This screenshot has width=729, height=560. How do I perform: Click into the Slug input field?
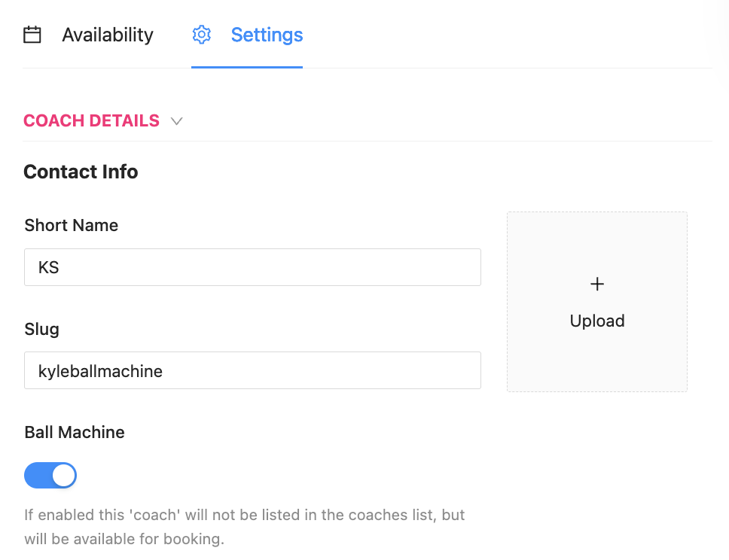pyautogui.click(x=252, y=370)
